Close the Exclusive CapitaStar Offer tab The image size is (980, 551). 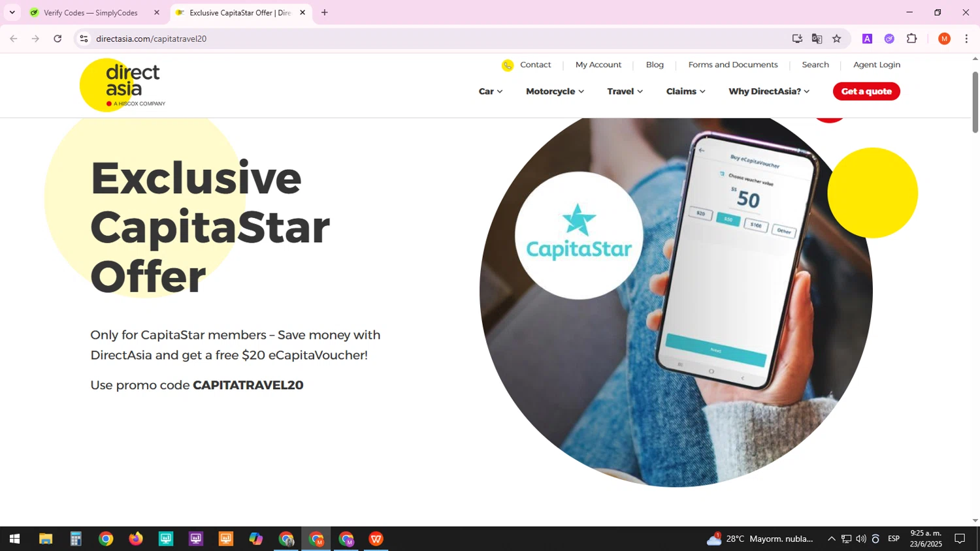(x=302, y=12)
